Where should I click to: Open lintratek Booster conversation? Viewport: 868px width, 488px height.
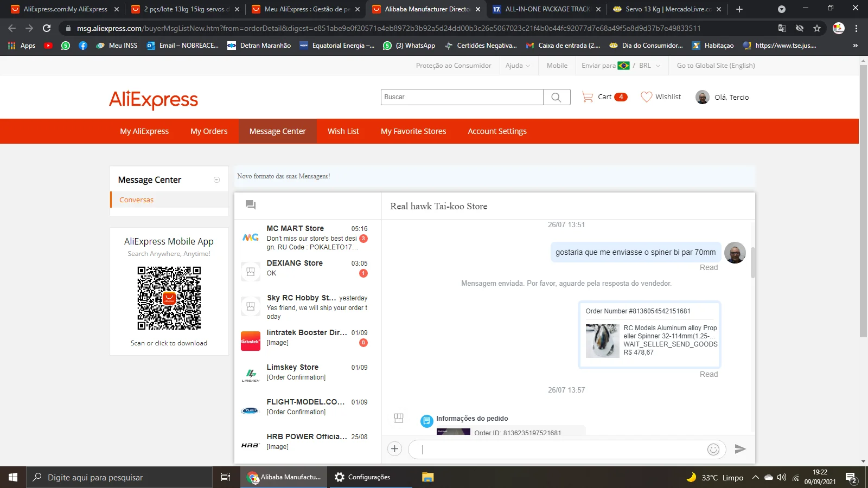(308, 342)
